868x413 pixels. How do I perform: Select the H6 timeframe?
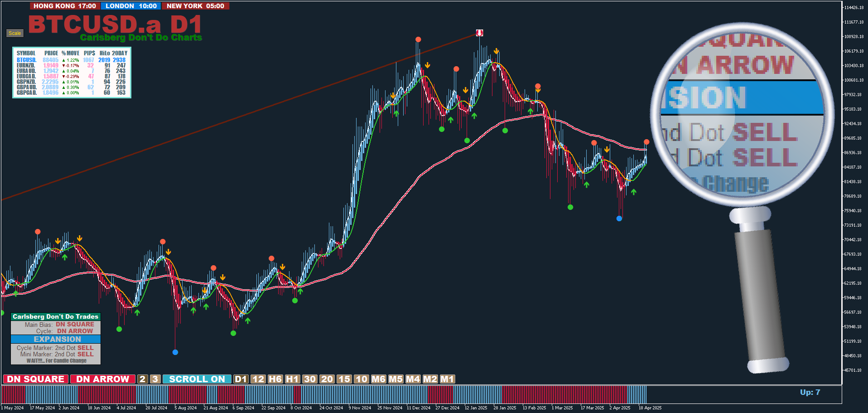click(x=275, y=379)
